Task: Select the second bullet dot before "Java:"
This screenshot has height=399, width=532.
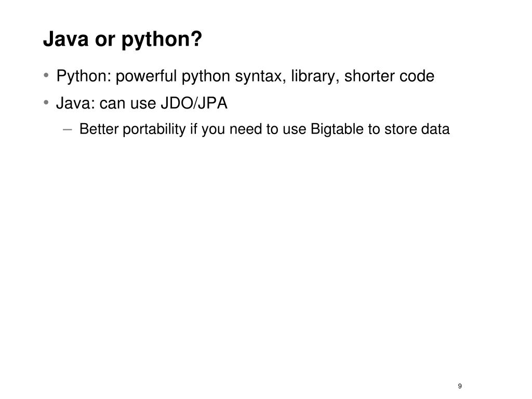Action: coord(46,102)
